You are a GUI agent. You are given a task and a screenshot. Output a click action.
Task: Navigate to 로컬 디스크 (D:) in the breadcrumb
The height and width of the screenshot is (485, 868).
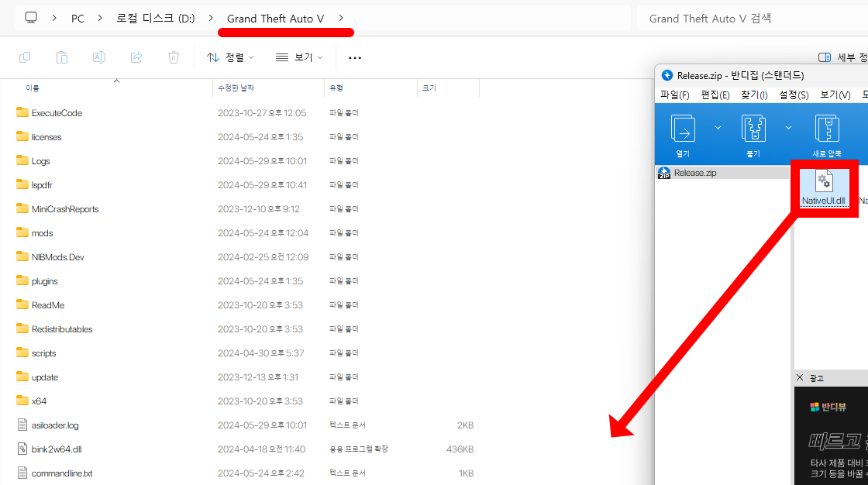click(155, 18)
